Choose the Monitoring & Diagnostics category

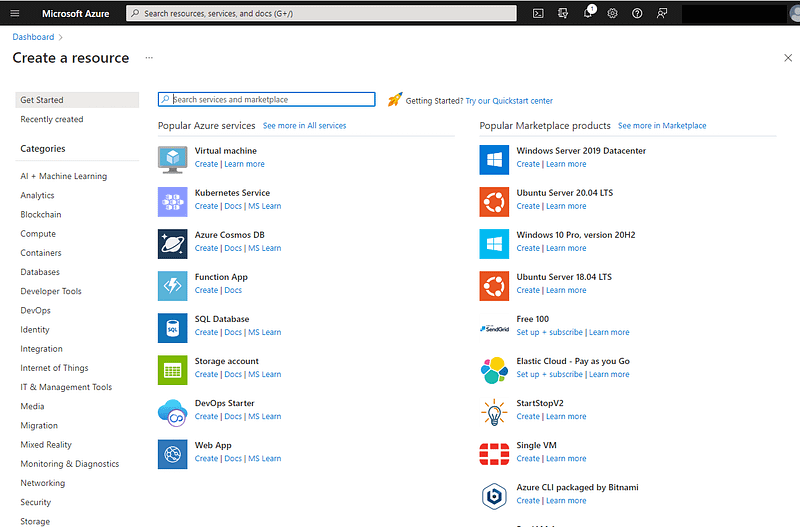point(69,464)
